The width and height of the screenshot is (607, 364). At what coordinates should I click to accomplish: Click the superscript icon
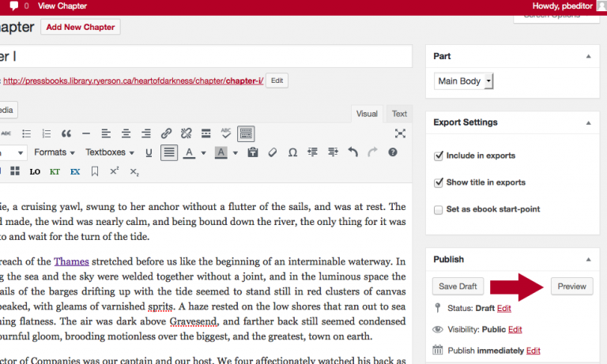point(115,171)
